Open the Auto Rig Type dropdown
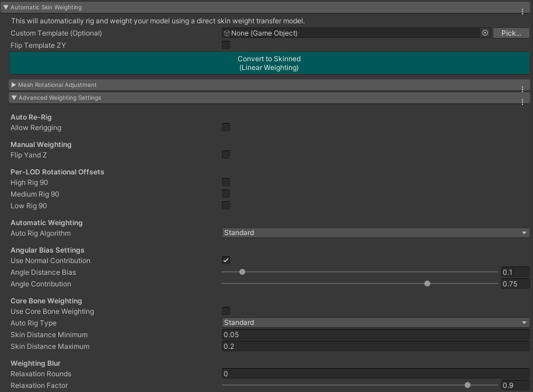Viewport: 533px width, 392px height. (375, 323)
